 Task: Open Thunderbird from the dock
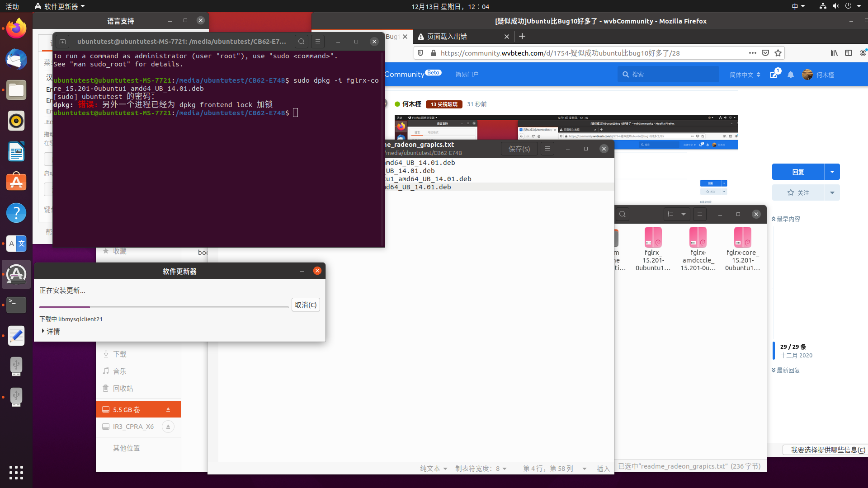(16, 60)
